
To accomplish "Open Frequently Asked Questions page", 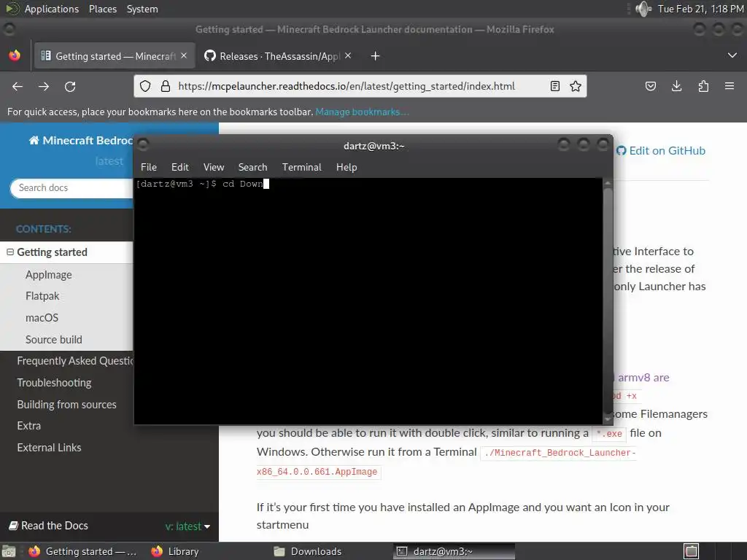I will pos(75,361).
